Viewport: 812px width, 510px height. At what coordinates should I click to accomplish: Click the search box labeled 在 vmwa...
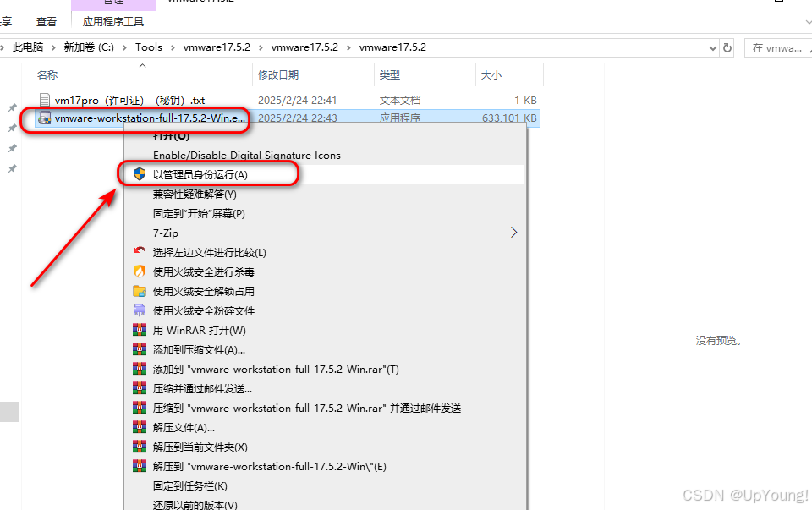[778, 47]
